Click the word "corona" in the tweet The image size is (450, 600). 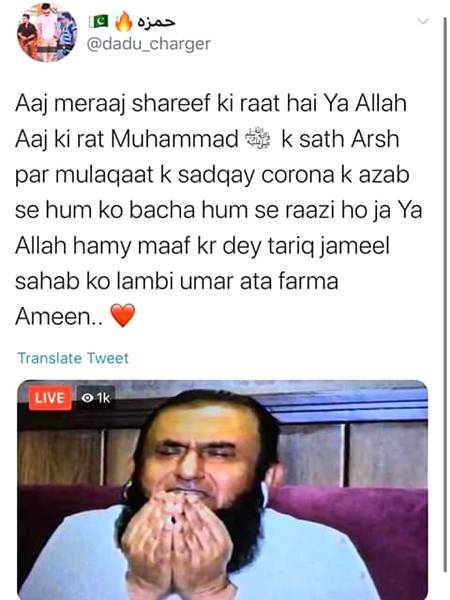tap(298, 175)
